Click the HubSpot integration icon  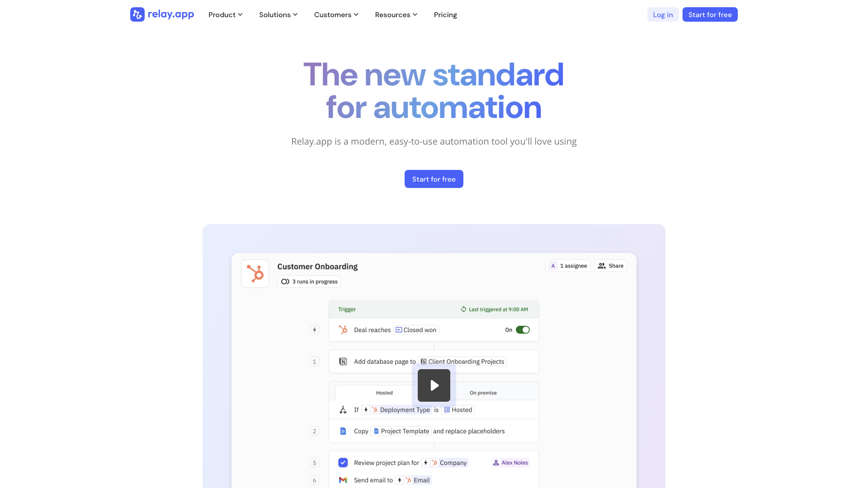[x=255, y=273]
